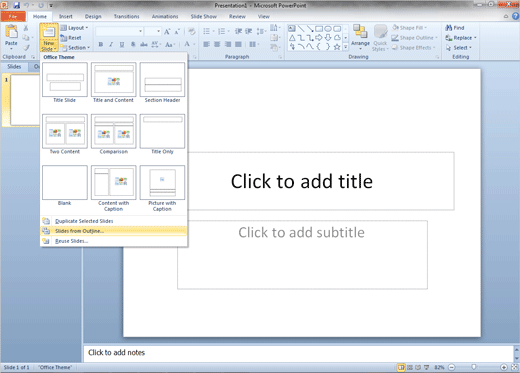Click the Decrease Font Size icon
Image resolution: width=520 pixels, height=373 pixels.
click(177, 32)
